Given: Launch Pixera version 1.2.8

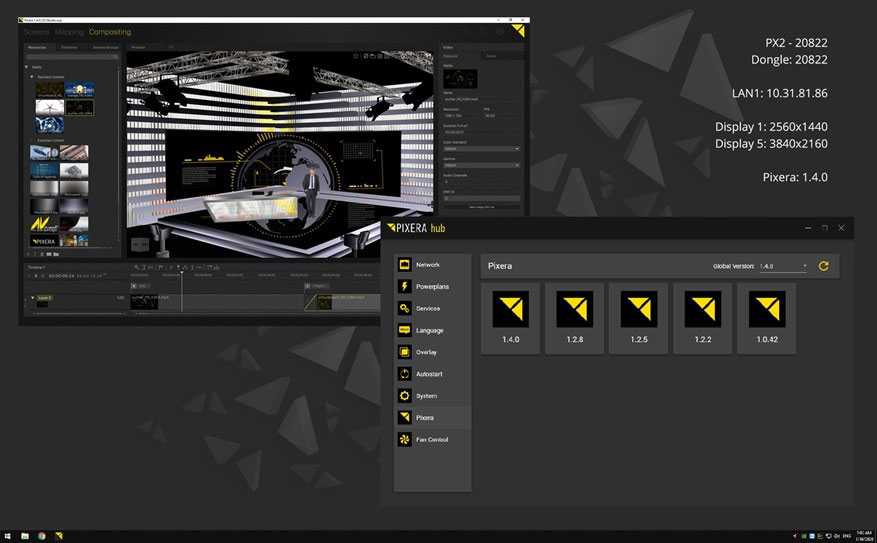Looking at the screenshot, I should (574, 317).
